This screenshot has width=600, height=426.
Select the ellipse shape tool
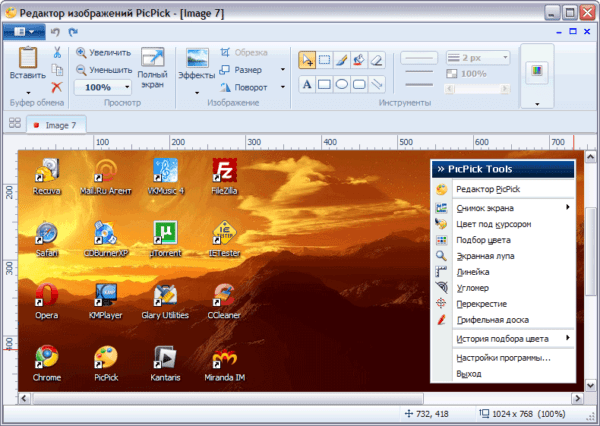[342, 84]
